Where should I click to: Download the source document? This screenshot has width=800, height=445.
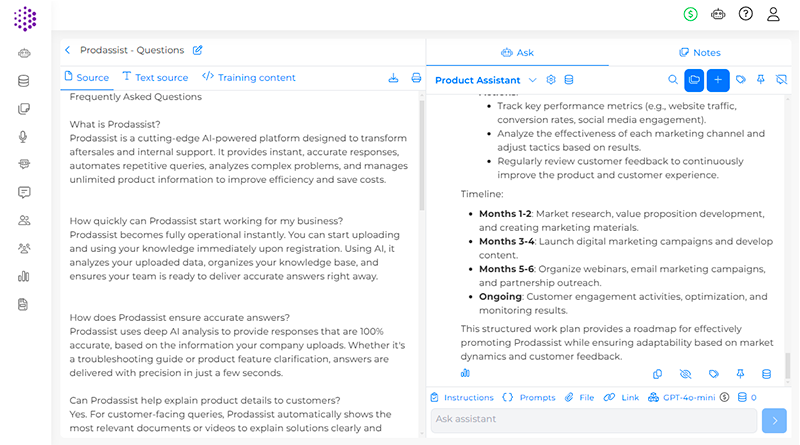point(393,78)
